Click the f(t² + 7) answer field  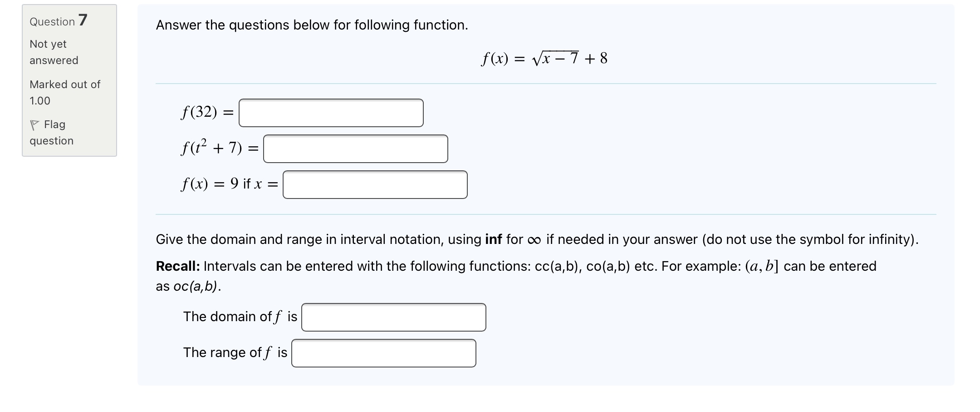click(x=355, y=149)
